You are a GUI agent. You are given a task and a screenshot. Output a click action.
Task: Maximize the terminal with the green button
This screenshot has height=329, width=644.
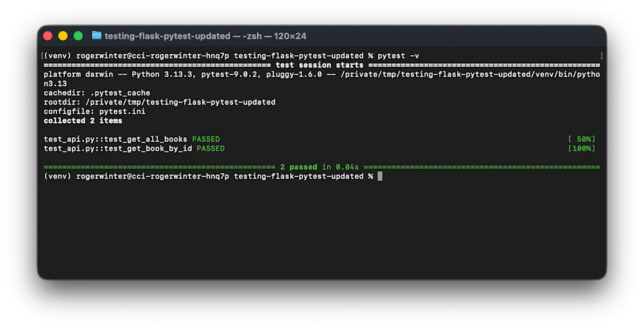pos(78,36)
